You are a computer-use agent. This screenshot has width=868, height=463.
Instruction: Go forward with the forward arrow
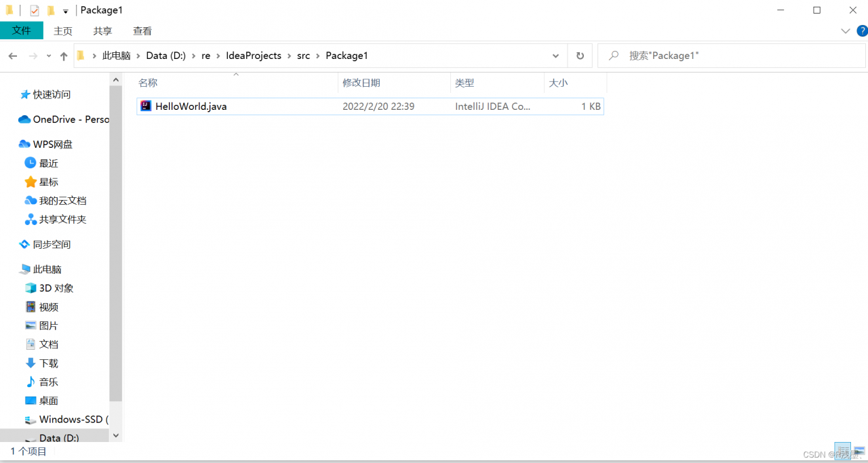(x=33, y=56)
